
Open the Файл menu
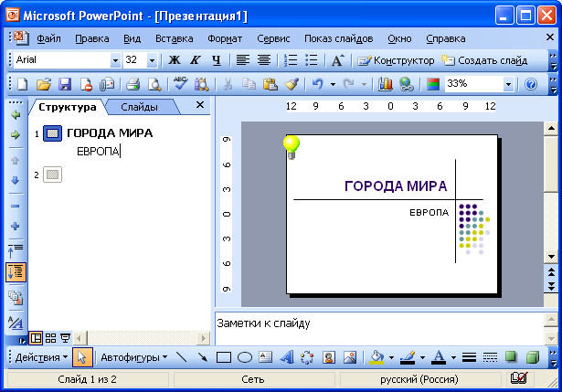click(48, 38)
